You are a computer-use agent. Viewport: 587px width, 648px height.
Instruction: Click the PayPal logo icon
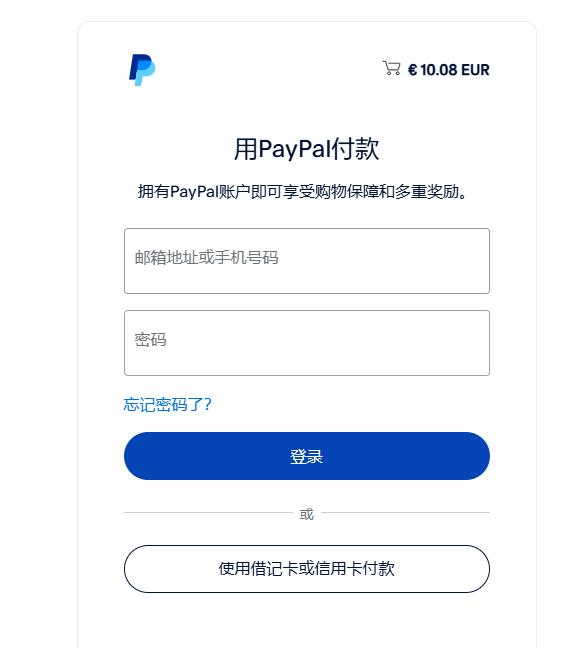142,70
